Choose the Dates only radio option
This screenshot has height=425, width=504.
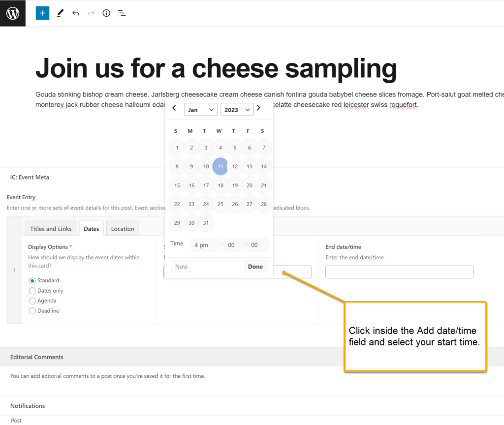click(32, 291)
